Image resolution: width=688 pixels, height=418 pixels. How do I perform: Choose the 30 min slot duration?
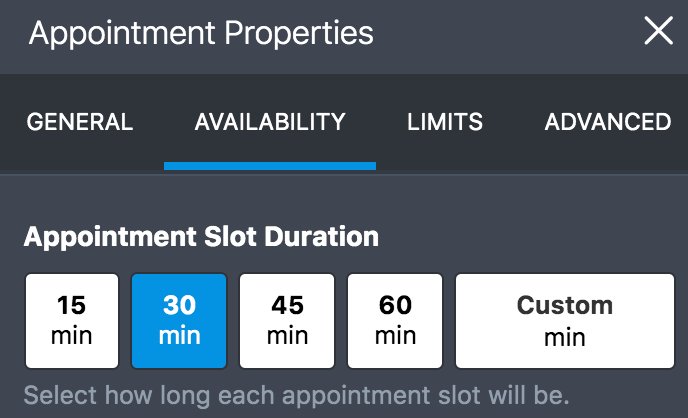[x=179, y=320]
